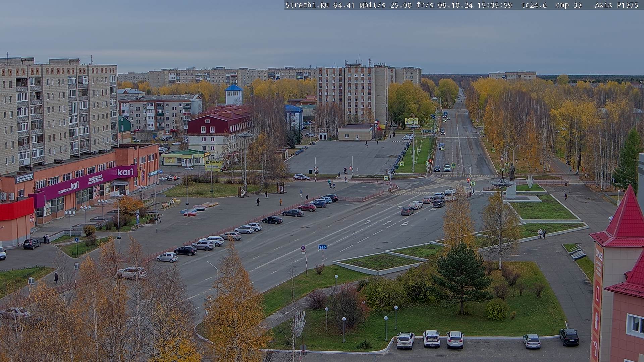Click the 15:05:59 timestamp
644x362 pixels.
click(x=494, y=5)
